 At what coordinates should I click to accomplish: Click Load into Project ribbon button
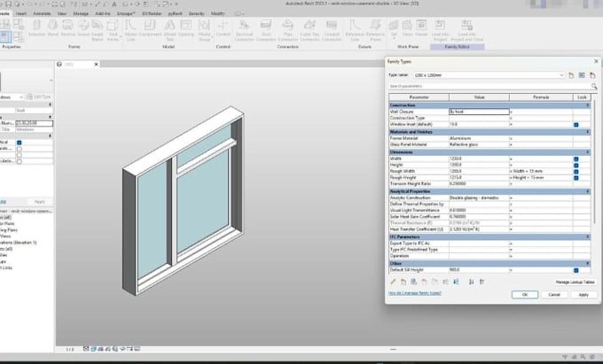440,30
